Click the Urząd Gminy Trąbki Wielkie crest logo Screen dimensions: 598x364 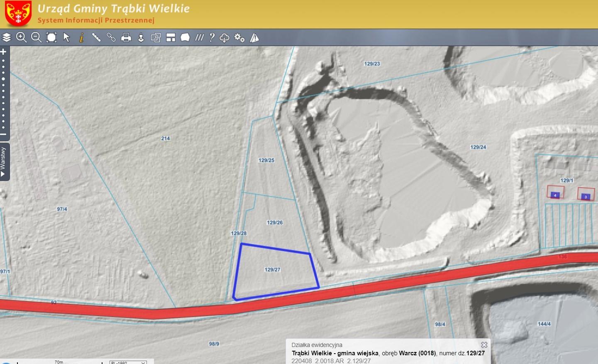18,14
